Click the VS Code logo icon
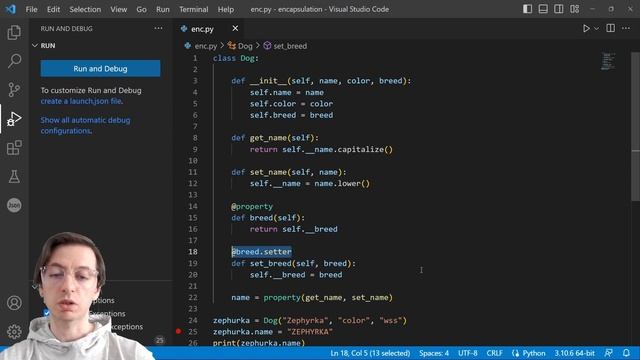Viewport: 640px width, 360px height. point(11,9)
